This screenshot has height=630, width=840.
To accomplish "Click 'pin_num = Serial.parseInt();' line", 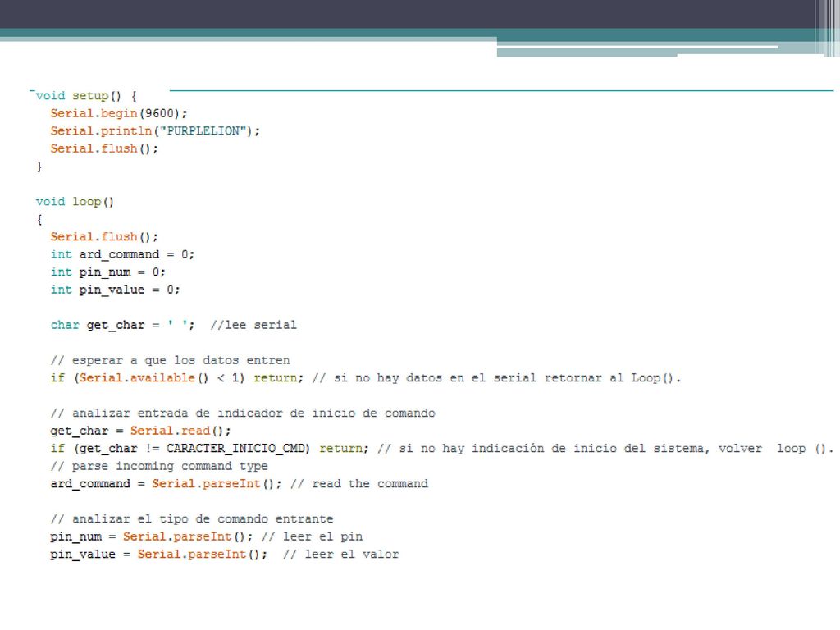I will pos(152,536).
